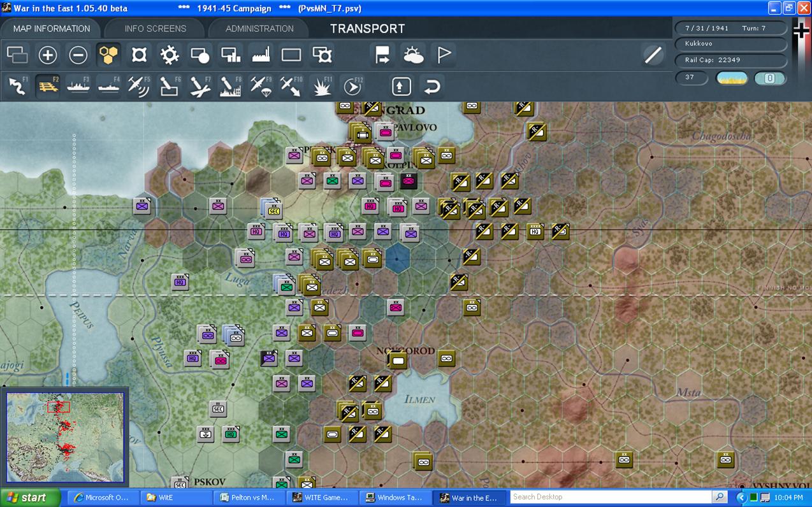Select the highlighted blue map hex
Viewport: 812px width, 507px height.
tap(398, 257)
